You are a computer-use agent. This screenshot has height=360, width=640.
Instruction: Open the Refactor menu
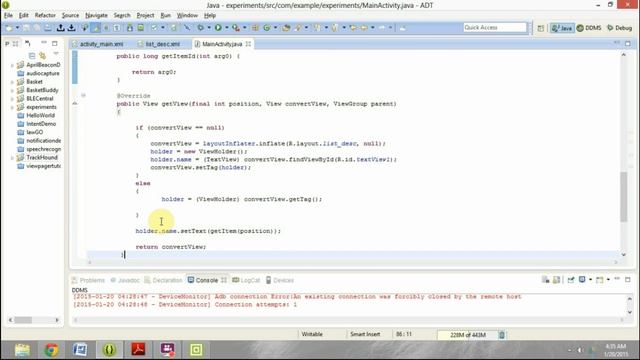(45, 15)
